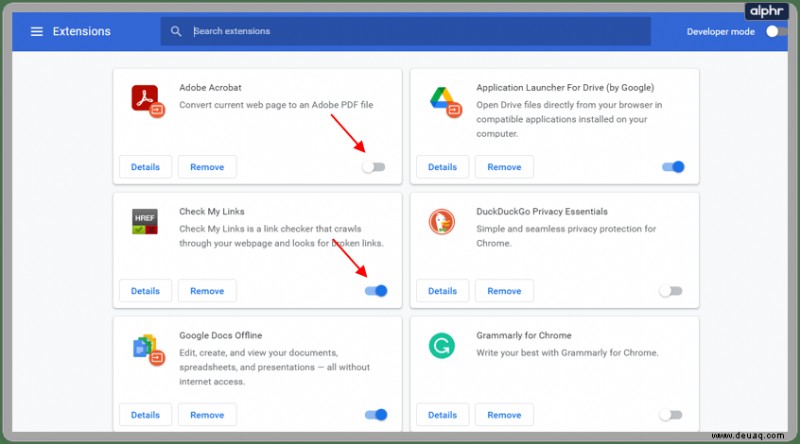Click the DuckDuckGo Privacy Essentials name text
Viewport: 800px width, 444px height.
click(x=542, y=212)
